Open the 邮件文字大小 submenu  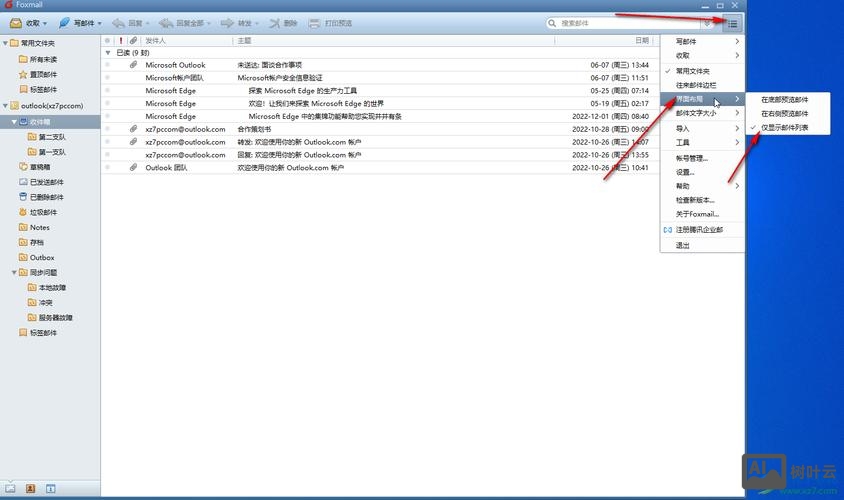pos(696,114)
